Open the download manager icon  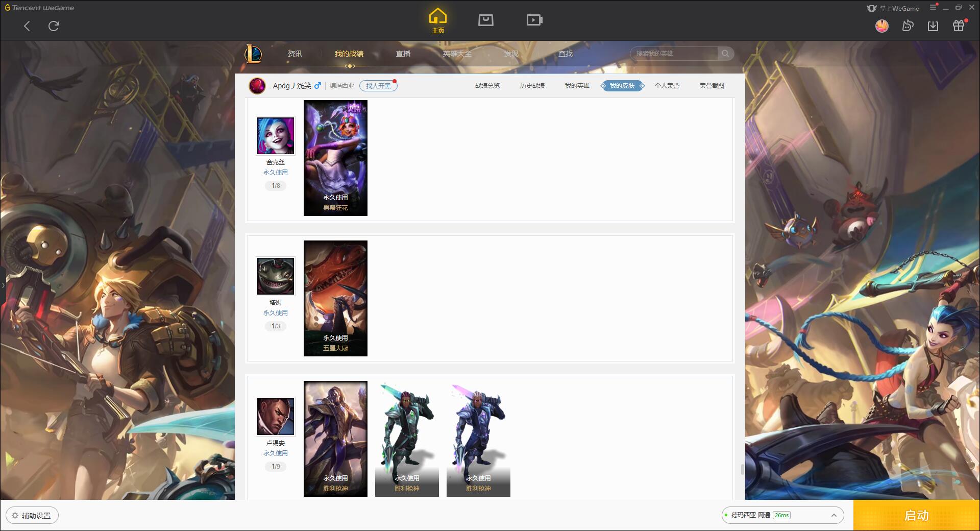933,26
